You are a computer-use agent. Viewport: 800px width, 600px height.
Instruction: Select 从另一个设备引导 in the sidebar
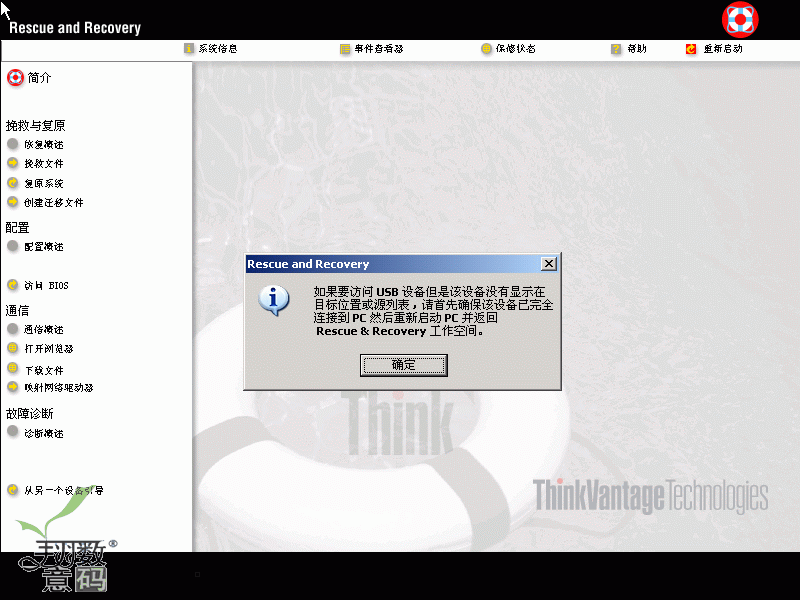click(x=63, y=490)
